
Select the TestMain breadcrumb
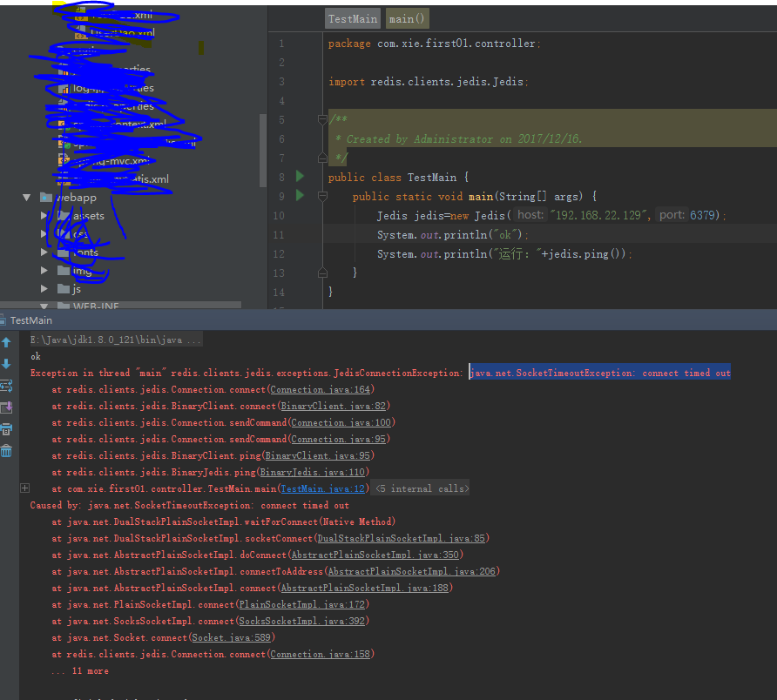pyautogui.click(x=353, y=19)
